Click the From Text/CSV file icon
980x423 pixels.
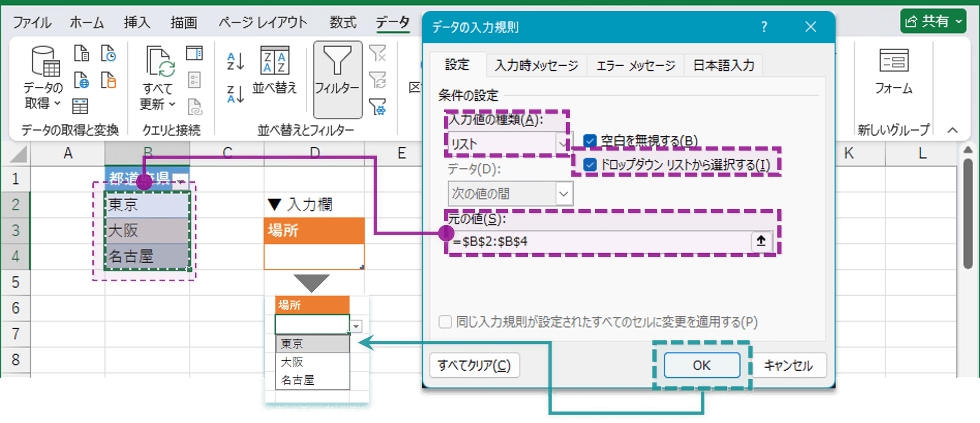[x=81, y=53]
